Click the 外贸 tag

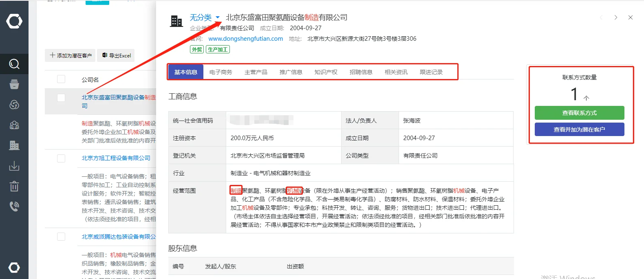[x=197, y=49]
